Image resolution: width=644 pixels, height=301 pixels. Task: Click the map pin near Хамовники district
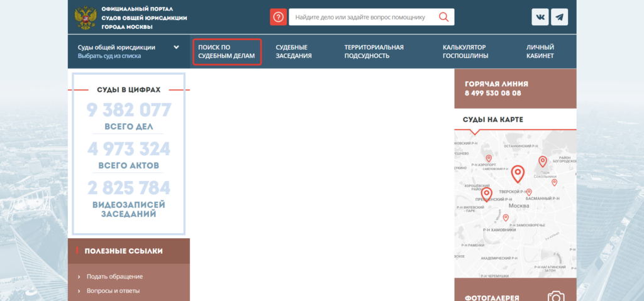(x=506, y=217)
